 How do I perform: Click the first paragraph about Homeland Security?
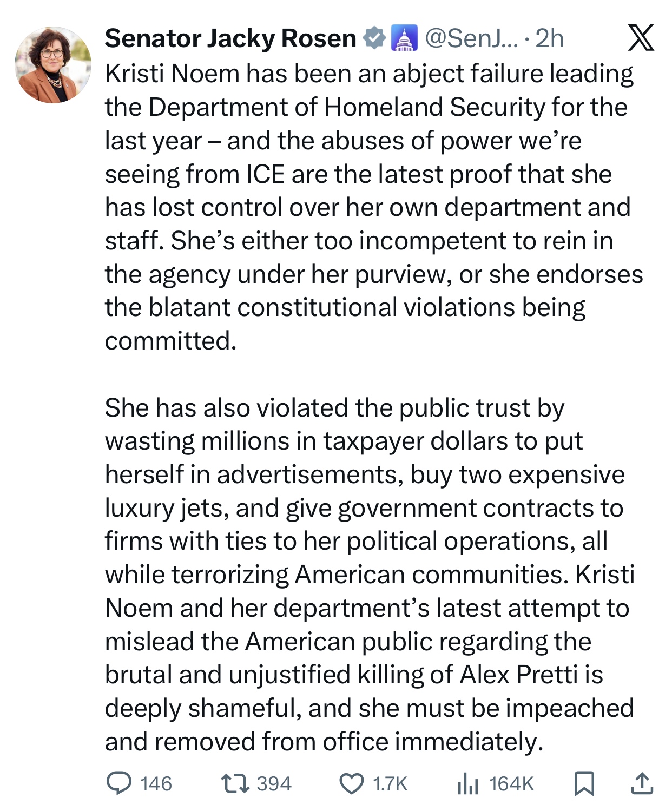(368, 207)
